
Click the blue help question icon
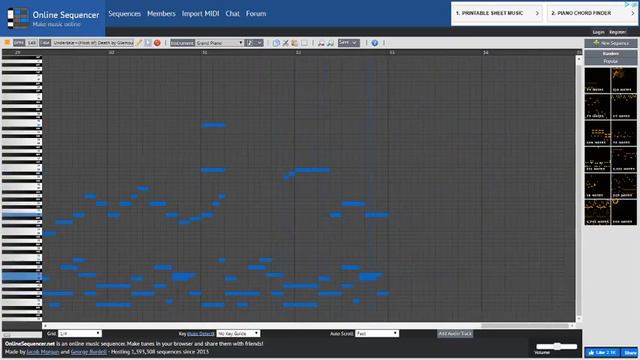click(374, 43)
